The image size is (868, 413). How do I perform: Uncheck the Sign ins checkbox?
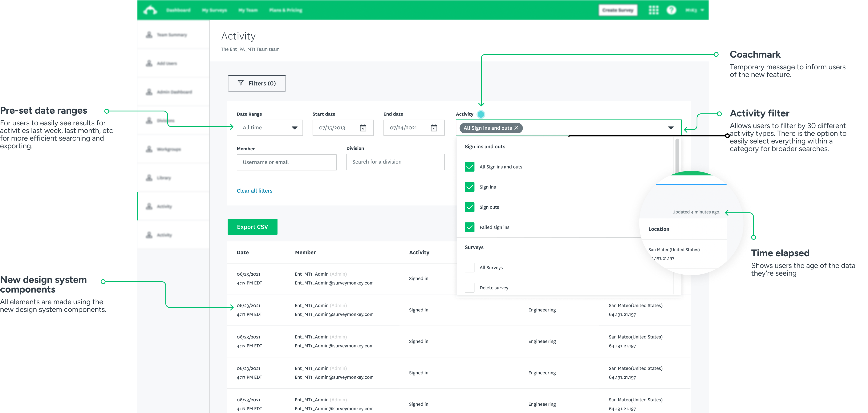click(x=469, y=187)
